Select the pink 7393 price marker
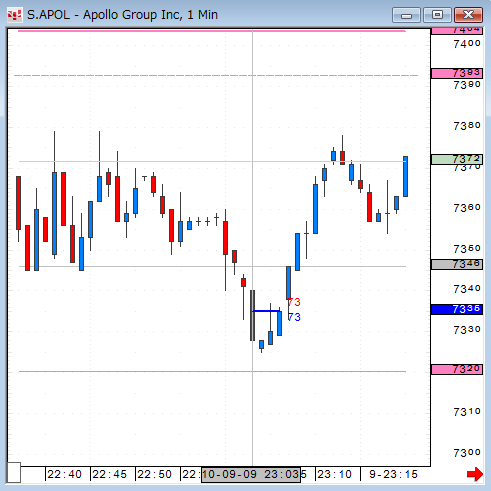 457,73
